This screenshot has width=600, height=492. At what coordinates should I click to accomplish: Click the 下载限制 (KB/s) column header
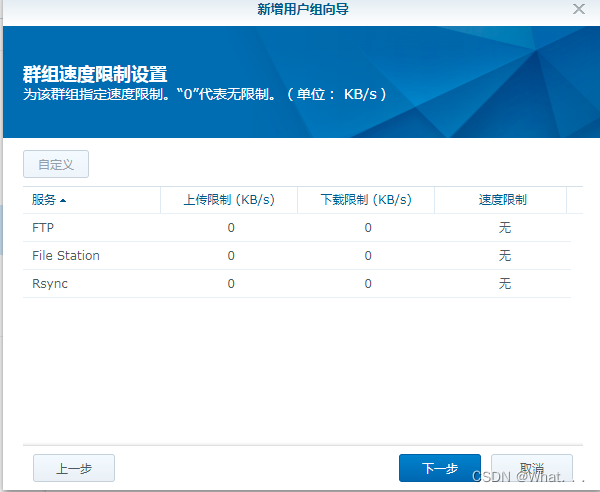coord(366,200)
